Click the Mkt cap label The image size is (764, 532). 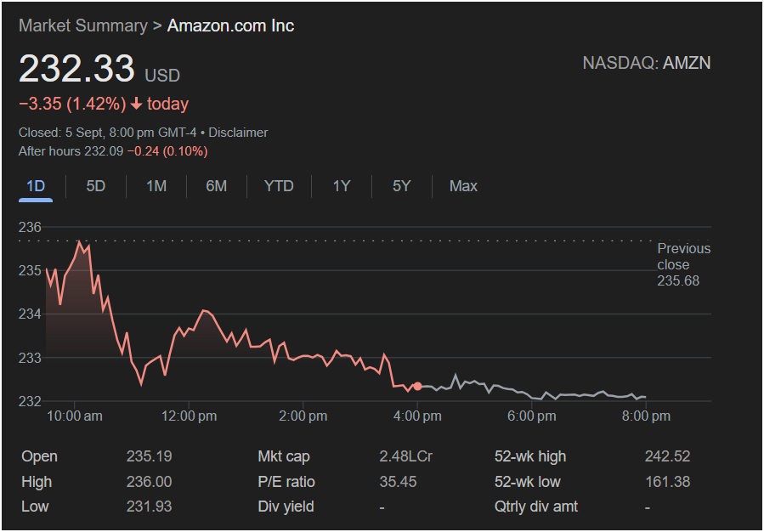[x=284, y=456]
